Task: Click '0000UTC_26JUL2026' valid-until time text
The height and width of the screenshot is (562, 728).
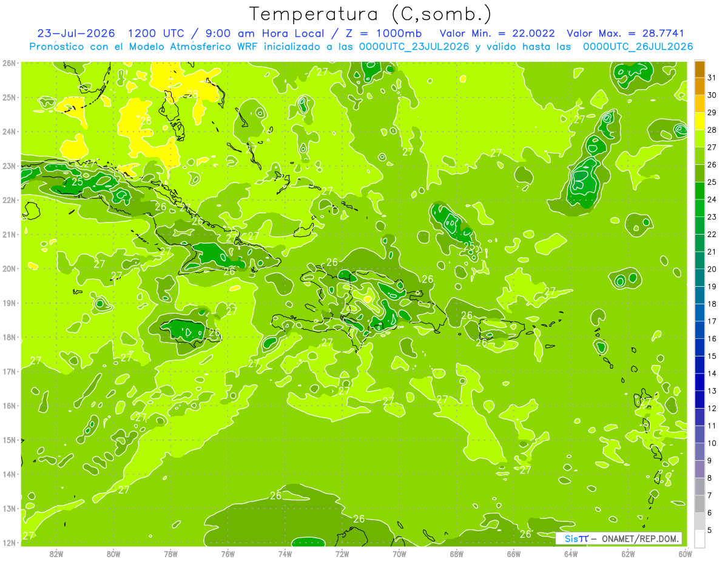Action: [638, 47]
